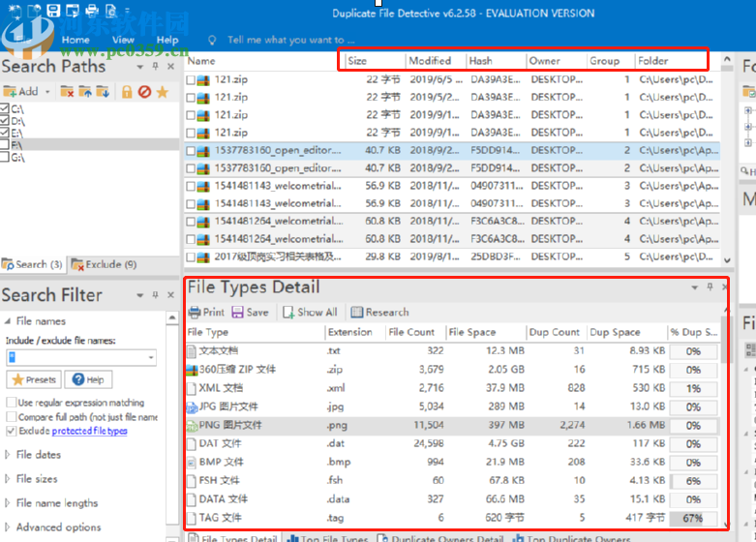This screenshot has width=756, height=542.
Task: Click the JPG file type icon
Action: [x=192, y=407]
